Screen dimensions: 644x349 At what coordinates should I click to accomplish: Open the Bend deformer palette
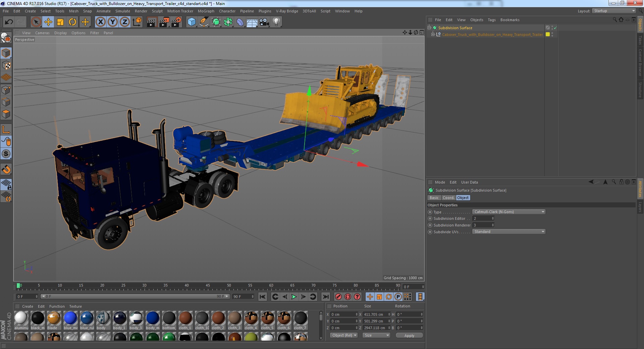pyautogui.click(x=240, y=22)
